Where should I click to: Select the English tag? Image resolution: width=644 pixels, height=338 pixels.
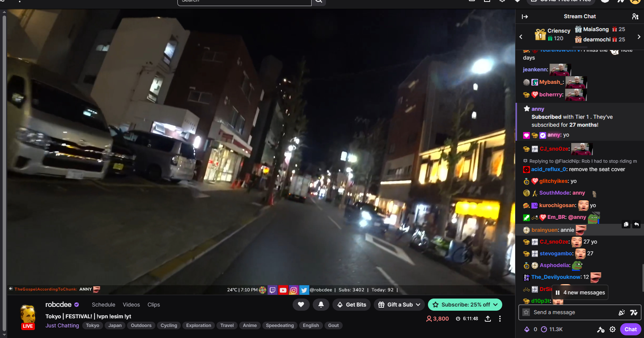pyautogui.click(x=311, y=325)
